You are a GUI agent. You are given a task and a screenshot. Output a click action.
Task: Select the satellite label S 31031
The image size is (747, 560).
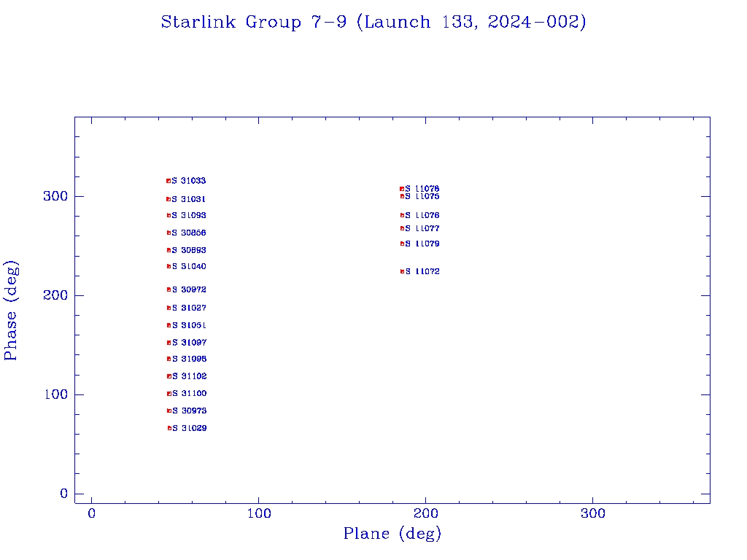tap(189, 199)
